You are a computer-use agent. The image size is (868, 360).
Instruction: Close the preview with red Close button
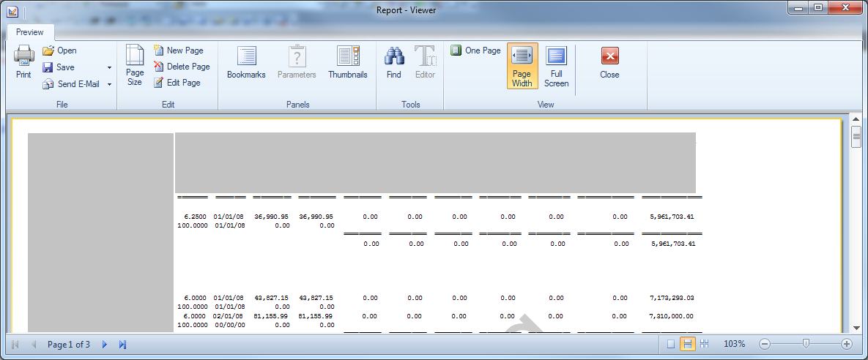point(609,62)
